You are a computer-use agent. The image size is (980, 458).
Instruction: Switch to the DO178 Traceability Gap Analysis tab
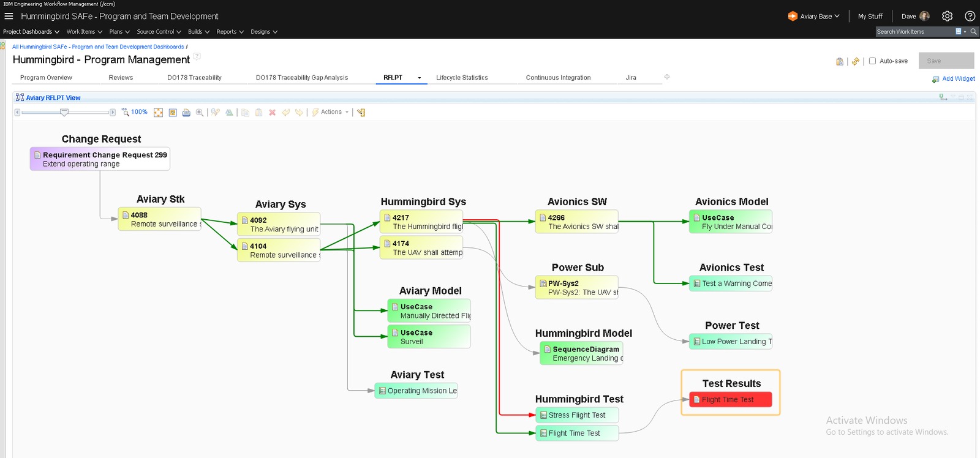302,78
